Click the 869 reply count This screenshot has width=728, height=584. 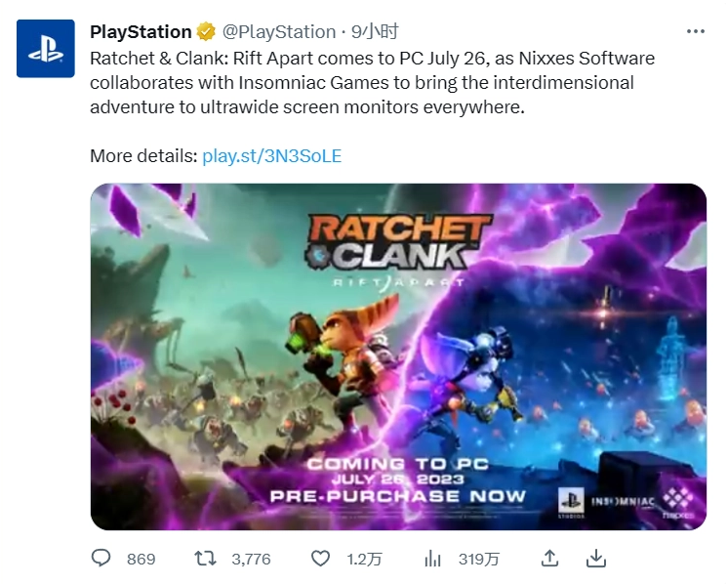[x=141, y=560]
